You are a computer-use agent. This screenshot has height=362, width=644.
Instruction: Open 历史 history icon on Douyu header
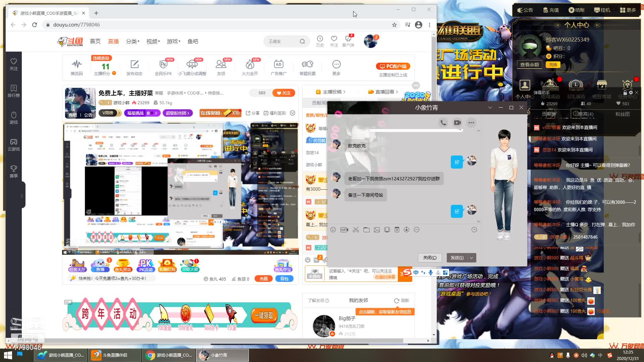(x=320, y=41)
